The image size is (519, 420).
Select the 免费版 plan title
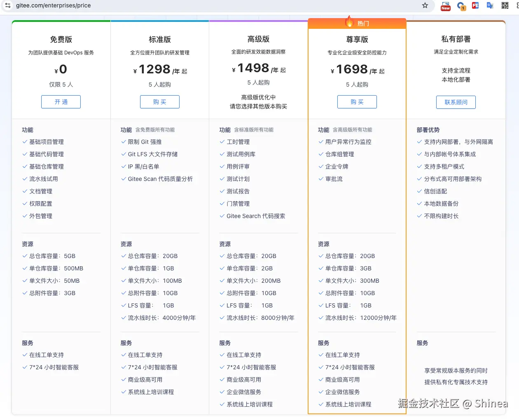pos(61,40)
